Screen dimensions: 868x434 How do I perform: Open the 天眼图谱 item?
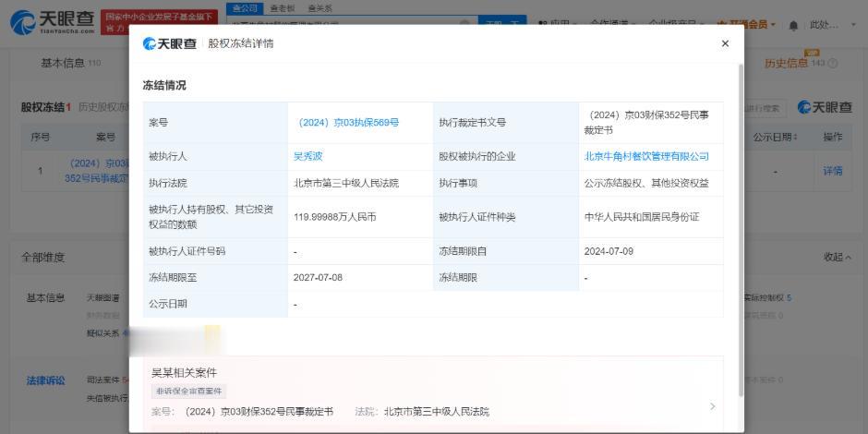pyautogui.click(x=103, y=298)
